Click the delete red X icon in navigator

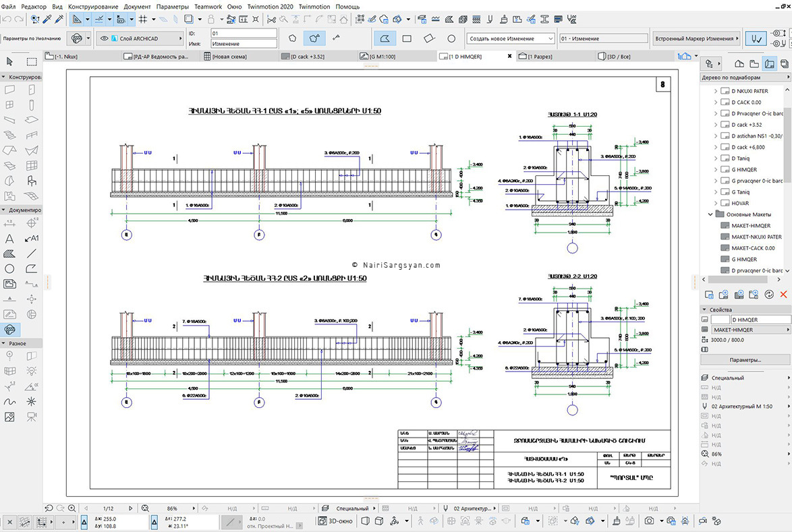[x=783, y=294]
